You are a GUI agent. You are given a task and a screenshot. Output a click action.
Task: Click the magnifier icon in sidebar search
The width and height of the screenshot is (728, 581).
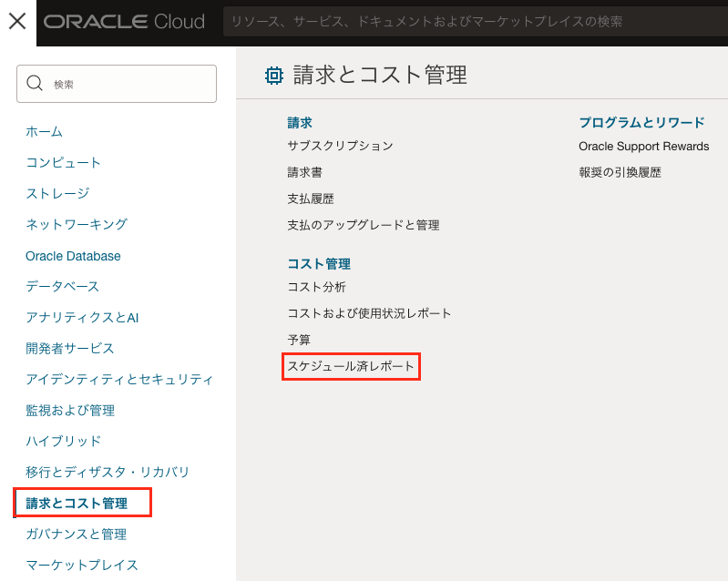36,84
